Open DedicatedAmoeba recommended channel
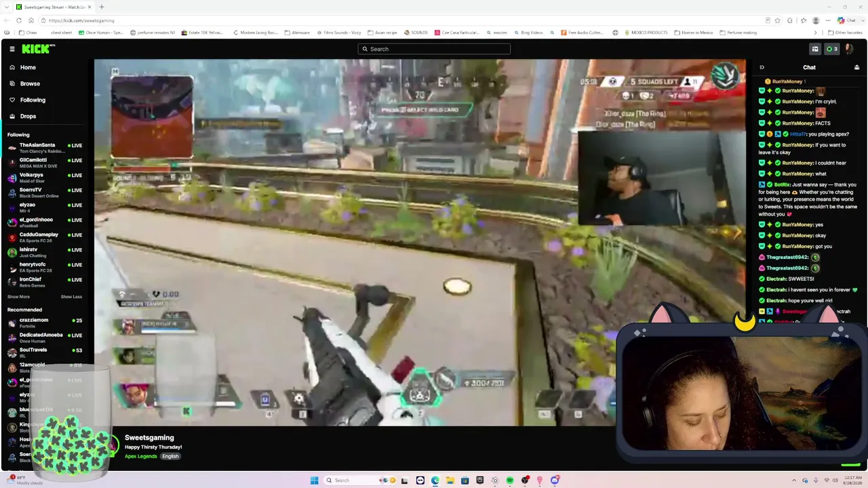Image resolution: width=868 pixels, height=488 pixels. point(45,338)
